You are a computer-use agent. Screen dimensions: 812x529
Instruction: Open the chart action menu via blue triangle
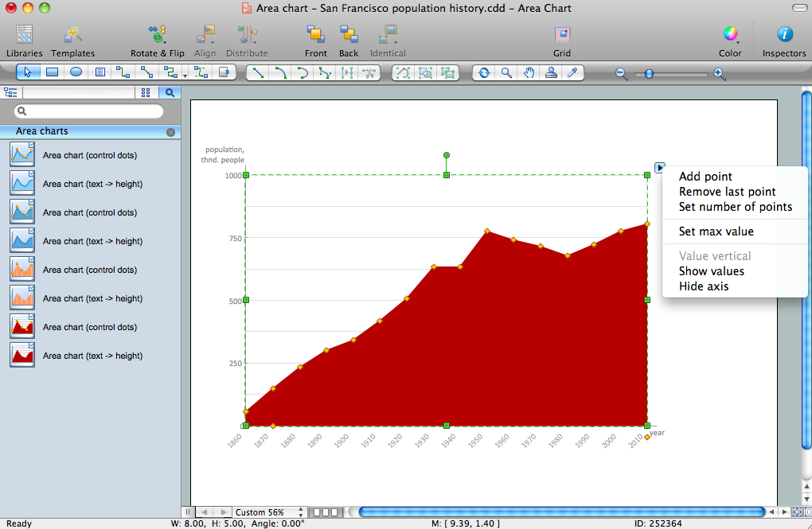[659, 167]
